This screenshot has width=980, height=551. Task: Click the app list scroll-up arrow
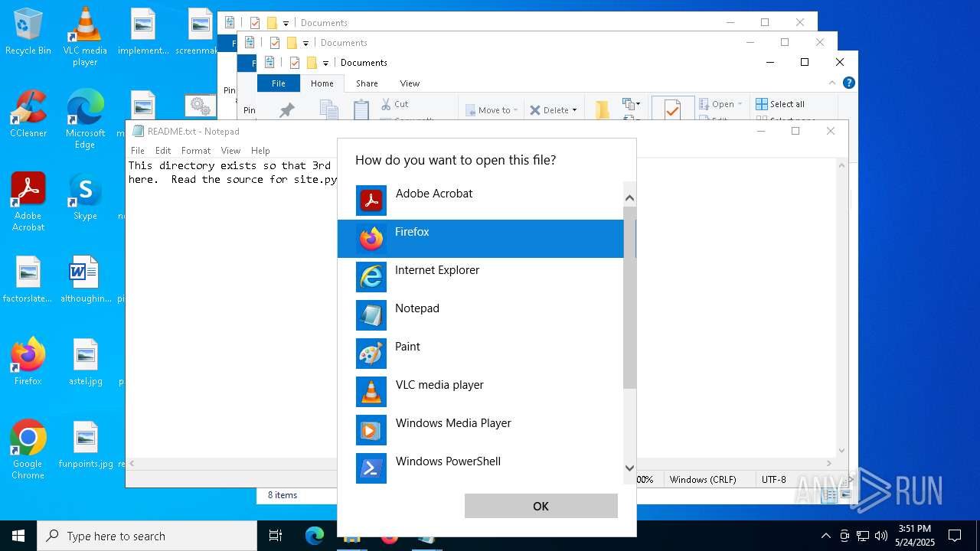(x=629, y=198)
